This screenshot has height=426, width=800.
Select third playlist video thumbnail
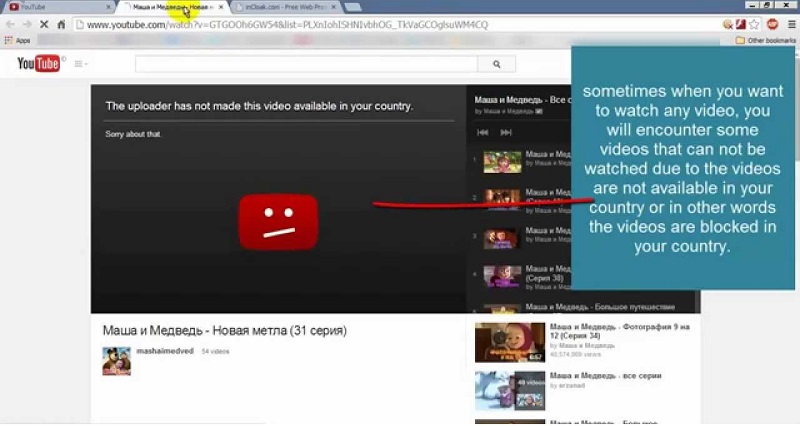[503, 238]
